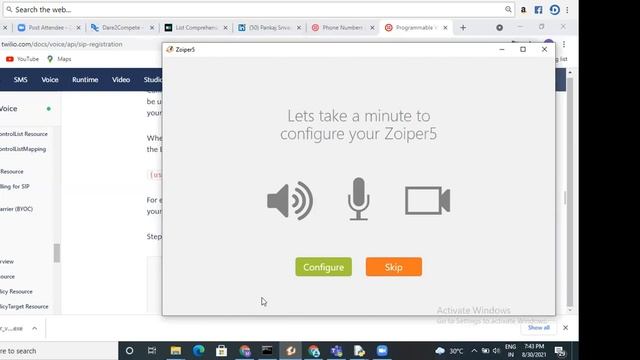Click the ENG IN language indicator
640x360 pixels.
coord(510,351)
